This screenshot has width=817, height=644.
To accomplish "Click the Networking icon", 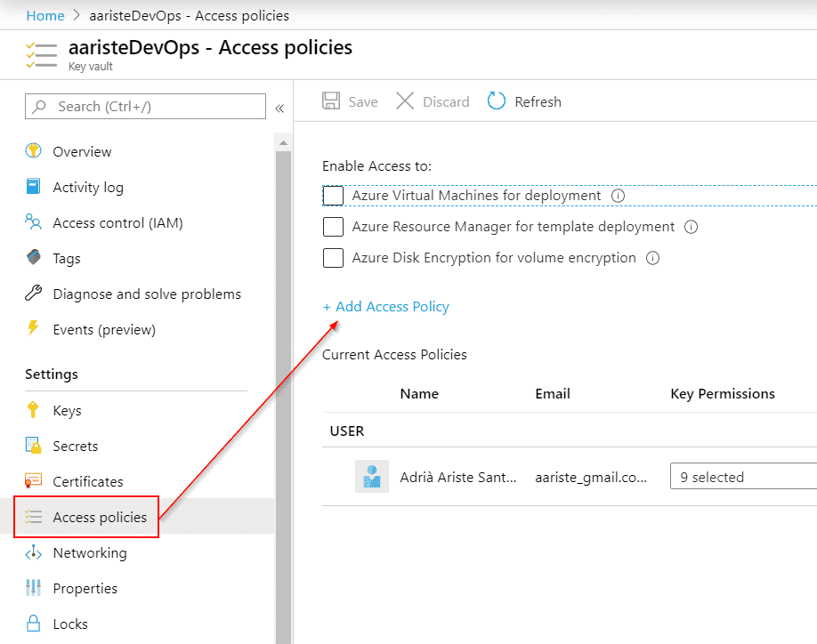I will click(x=33, y=552).
